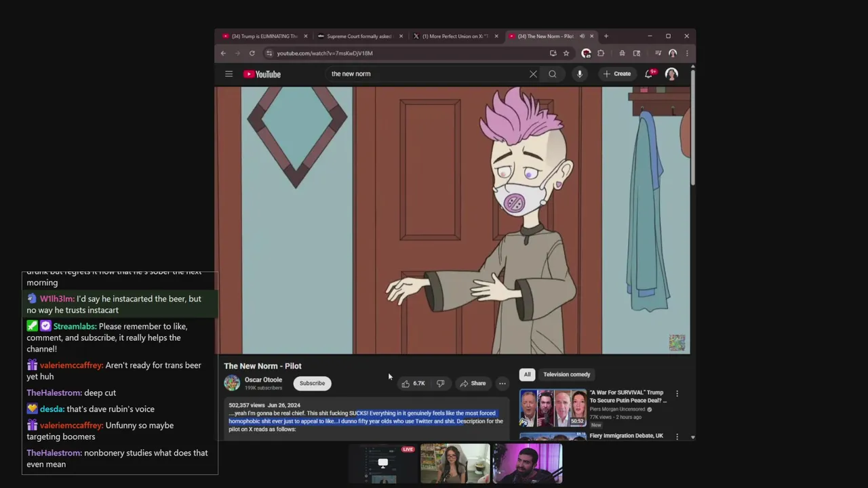This screenshot has width=868, height=488.
Task: Open the Piers Morgan Uncensored channel name
Action: tap(618, 409)
